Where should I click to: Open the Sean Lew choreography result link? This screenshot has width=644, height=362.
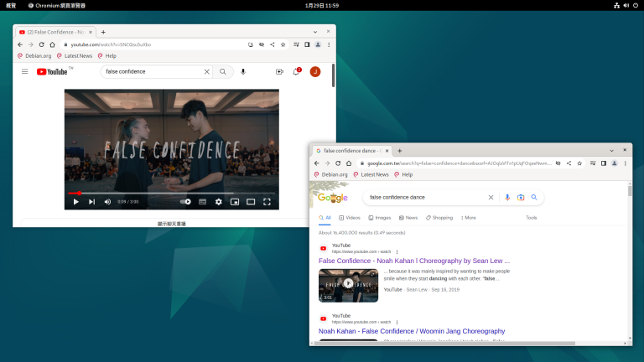click(414, 261)
